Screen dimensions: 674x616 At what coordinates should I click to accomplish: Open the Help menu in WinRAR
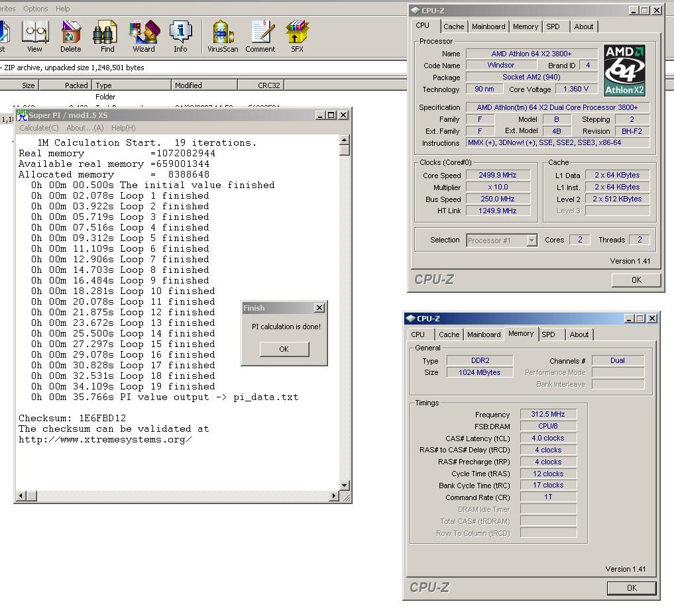coord(62,9)
